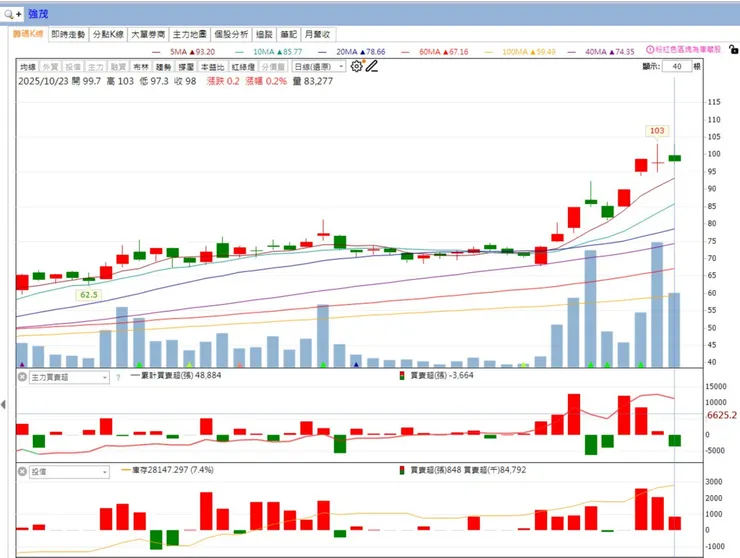Click the pink 粉紅色區塊 notice text
Screen dimensions: 740x558
coord(688,50)
